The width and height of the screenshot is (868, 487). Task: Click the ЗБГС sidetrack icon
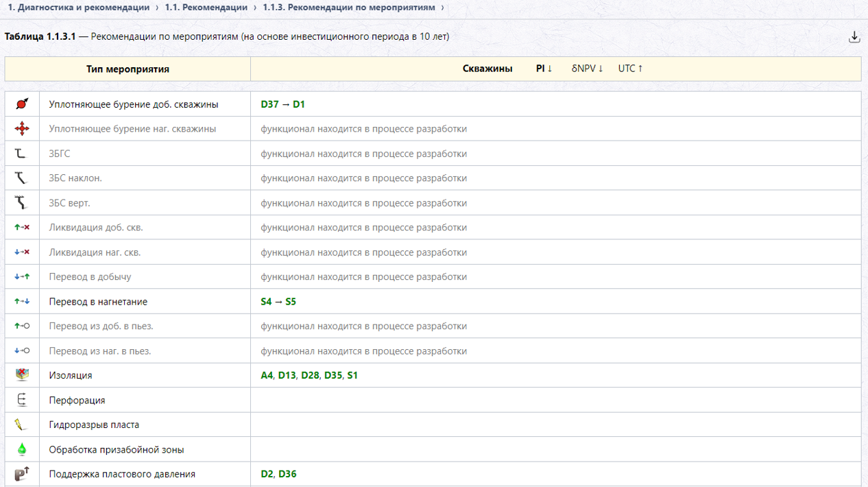pyautogui.click(x=21, y=154)
